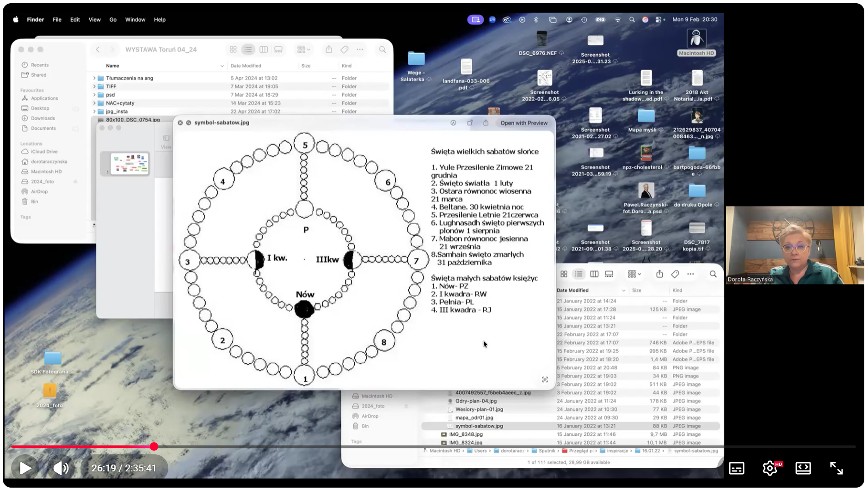Screen dimensions: 868x489
Task: Play the video with the play button
Action: (x=25, y=468)
